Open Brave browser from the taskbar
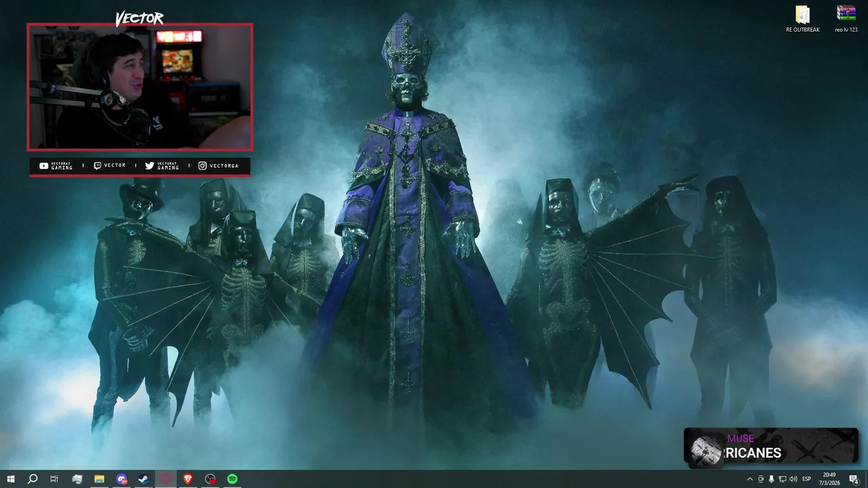868x488 pixels. (188, 479)
